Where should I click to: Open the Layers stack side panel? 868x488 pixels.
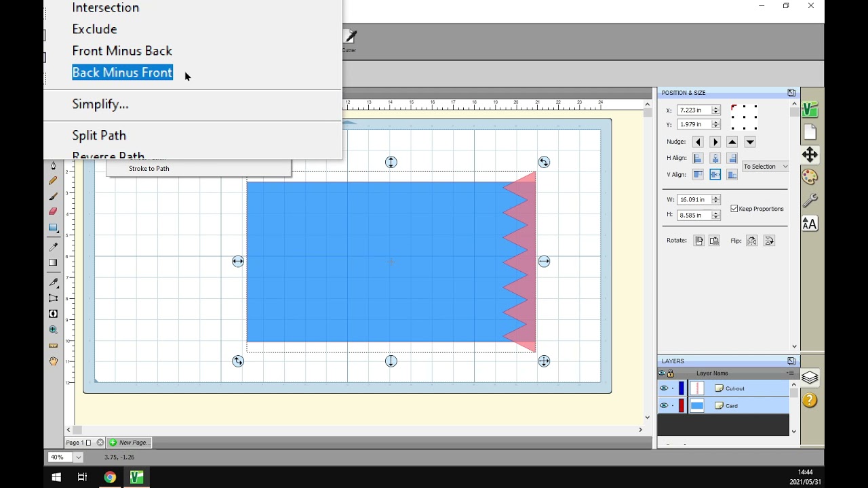[x=810, y=378]
